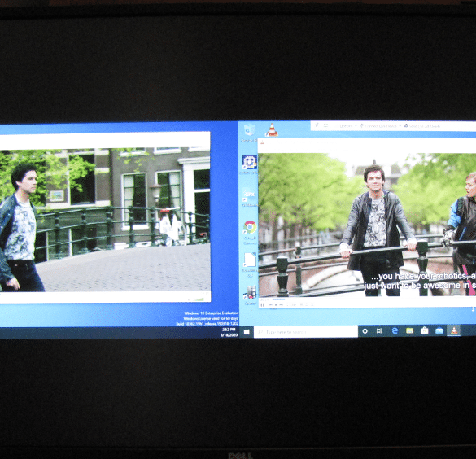Click the 'Type here to search' box
Screen dimensions: 476x459
point(306,332)
